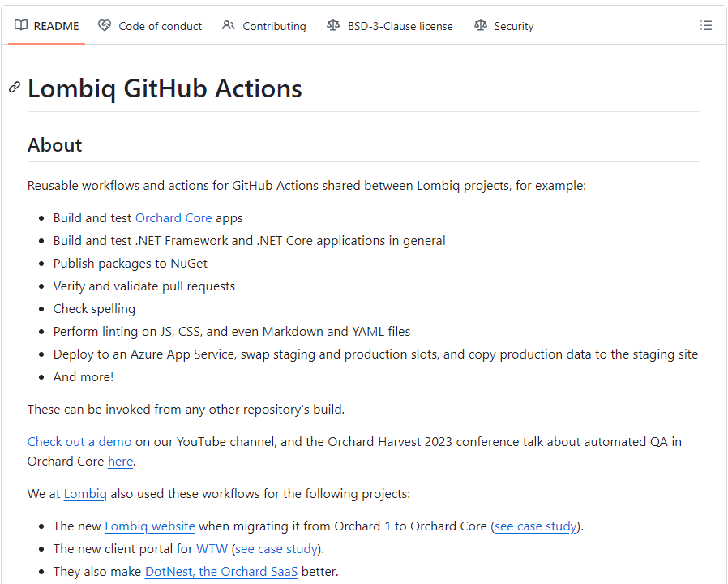Viewport: 728px width, 584px height.
Task: Visit the Lombiq link
Action: click(85, 494)
